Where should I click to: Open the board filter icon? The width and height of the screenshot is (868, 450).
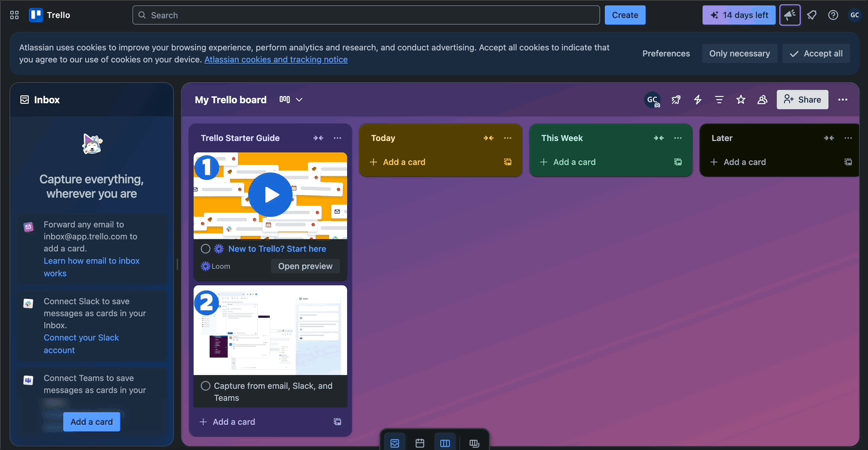click(719, 100)
